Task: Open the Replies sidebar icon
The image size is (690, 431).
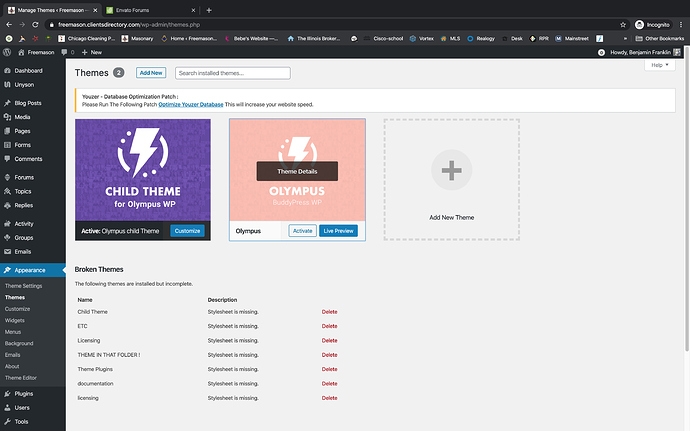Action: [7, 205]
